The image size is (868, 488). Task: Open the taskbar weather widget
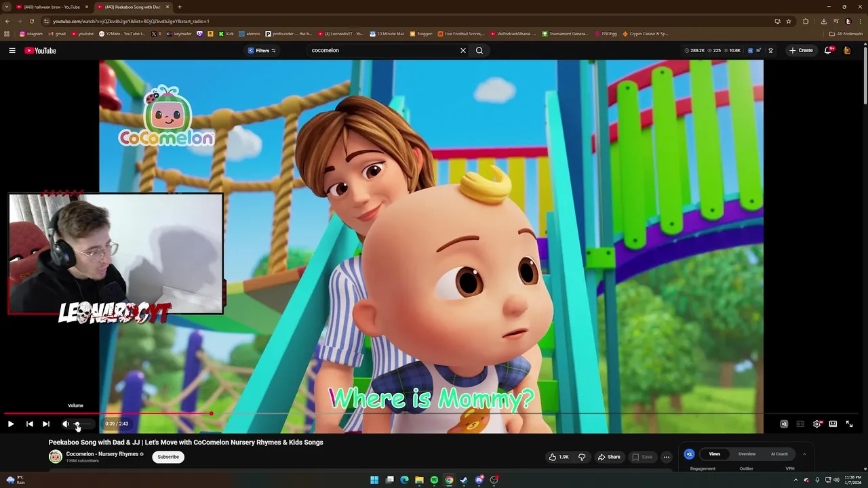tap(15, 480)
